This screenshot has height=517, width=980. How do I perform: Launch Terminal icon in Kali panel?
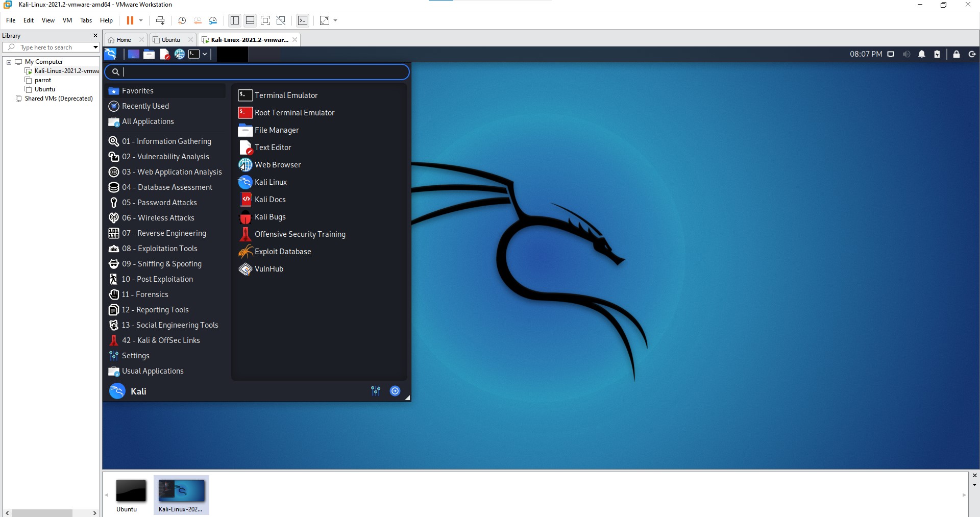click(194, 54)
